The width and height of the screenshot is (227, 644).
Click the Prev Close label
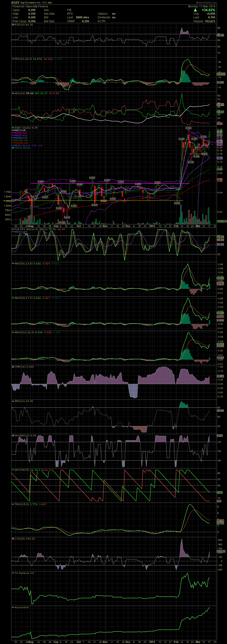click(x=19, y=21)
